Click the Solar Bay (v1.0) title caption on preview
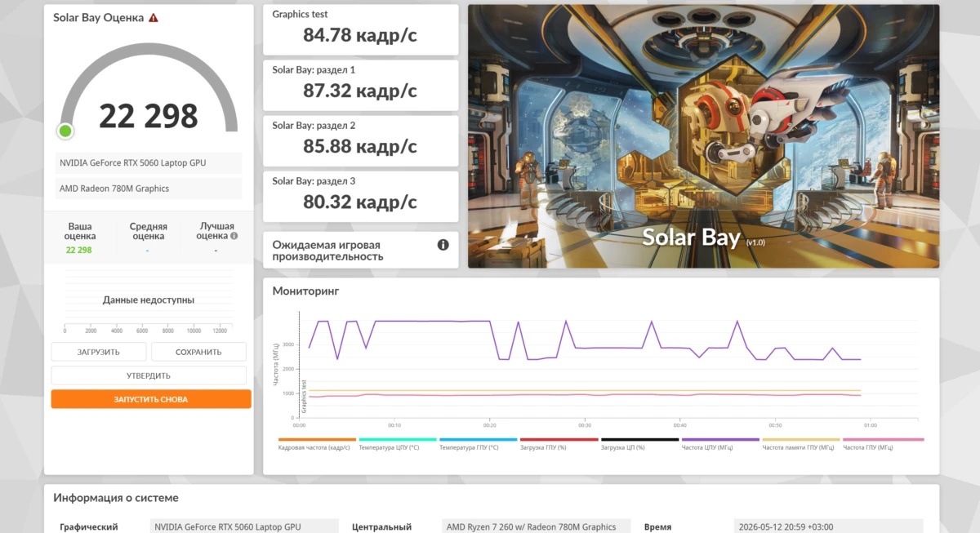Image resolution: width=980 pixels, height=533 pixels. point(703,238)
